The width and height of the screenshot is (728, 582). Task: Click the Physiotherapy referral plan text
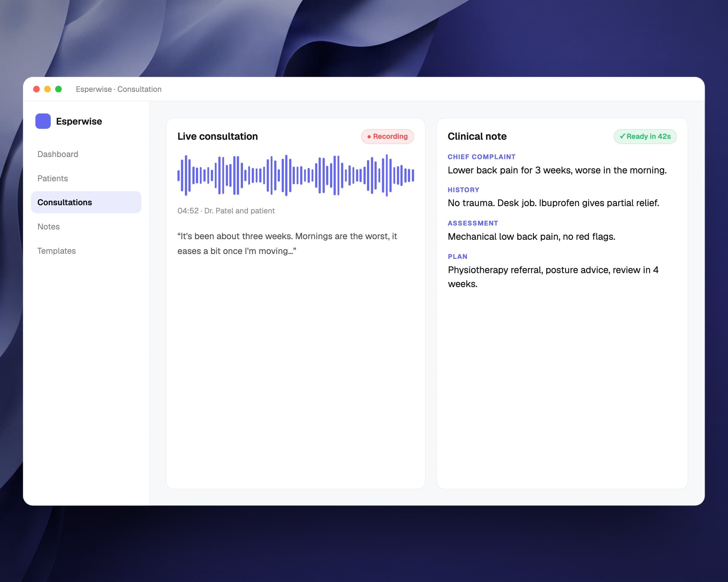coord(553,277)
